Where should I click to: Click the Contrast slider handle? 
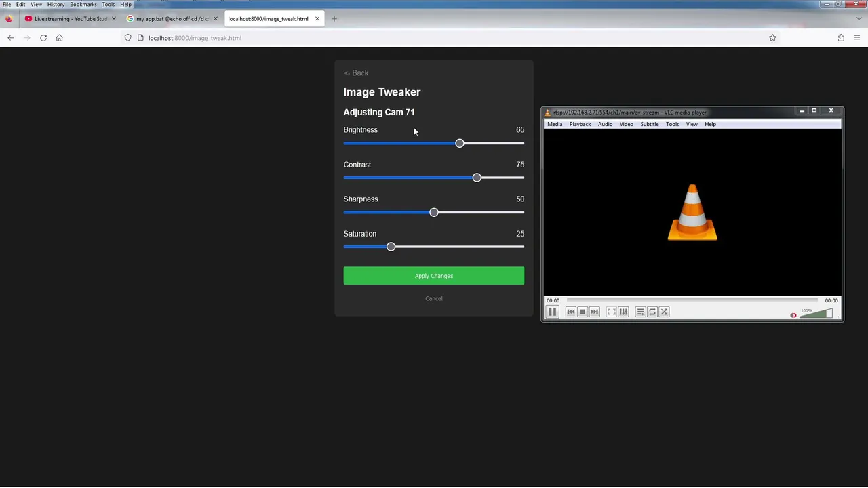477,178
